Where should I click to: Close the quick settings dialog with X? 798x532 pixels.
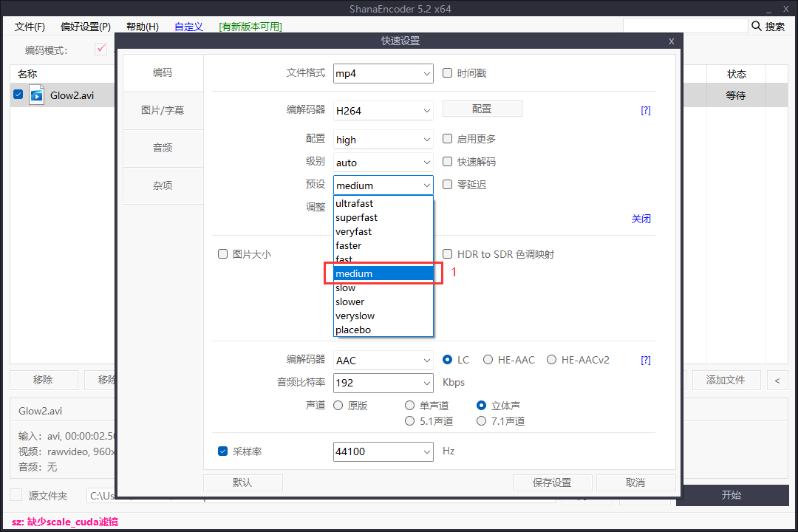tap(671, 41)
